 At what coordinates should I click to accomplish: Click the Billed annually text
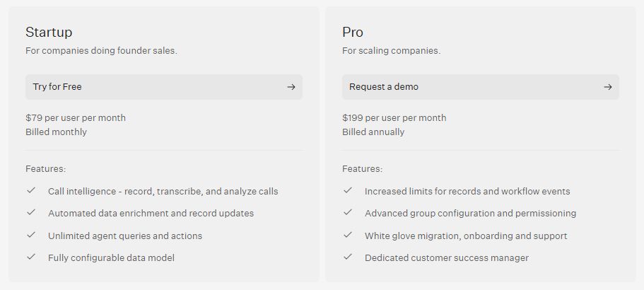pyautogui.click(x=373, y=132)
